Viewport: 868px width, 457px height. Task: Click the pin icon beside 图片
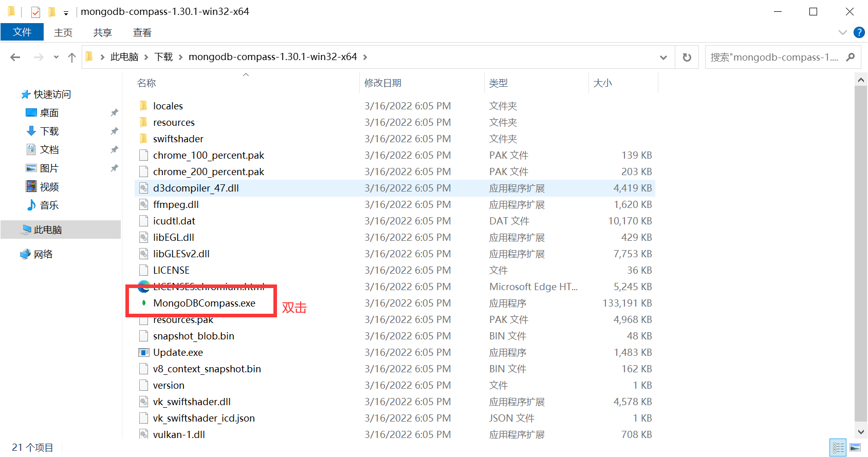tap(114, 168)
